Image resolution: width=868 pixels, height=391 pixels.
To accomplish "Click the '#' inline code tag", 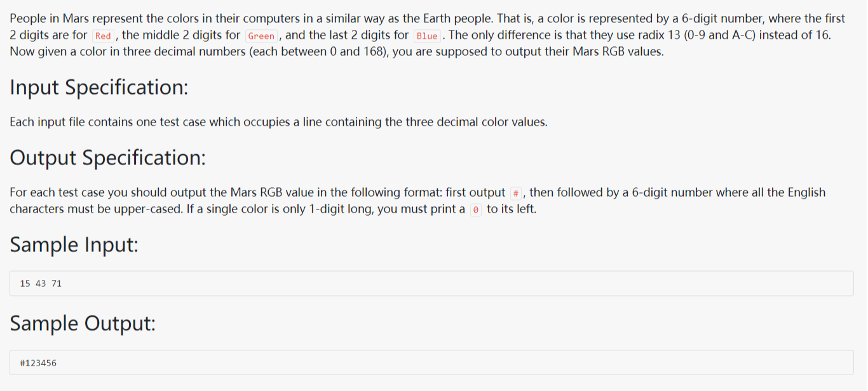I will pyautogui.click(x=516, y=193).
